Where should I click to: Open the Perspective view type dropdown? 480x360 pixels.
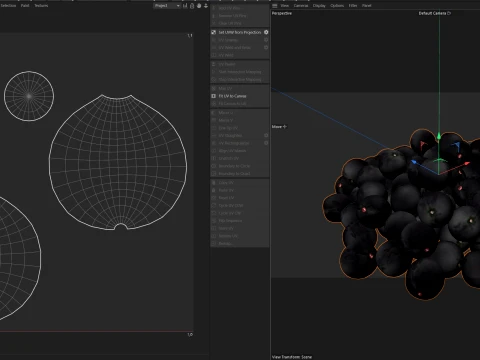(x=282, y=13)
